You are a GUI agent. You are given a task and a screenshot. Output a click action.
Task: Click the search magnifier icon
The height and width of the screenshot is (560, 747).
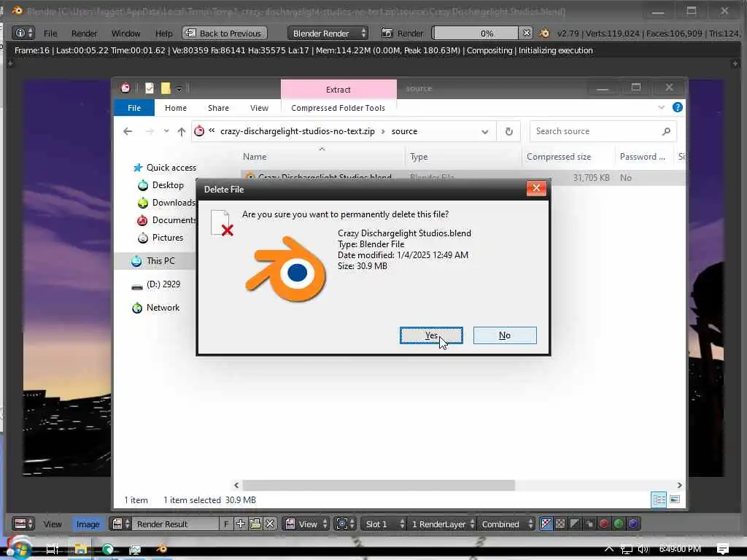[x=666, y=131]
